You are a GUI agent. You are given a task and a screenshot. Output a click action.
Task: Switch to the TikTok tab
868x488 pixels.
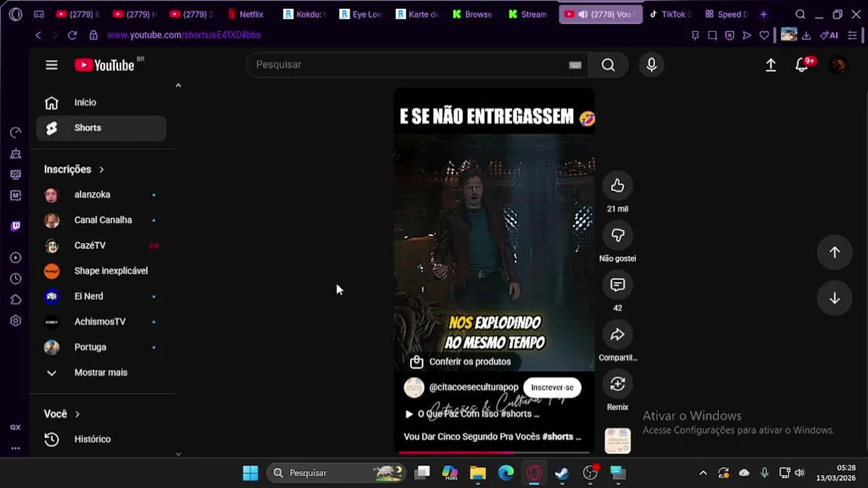pos(670,14)
